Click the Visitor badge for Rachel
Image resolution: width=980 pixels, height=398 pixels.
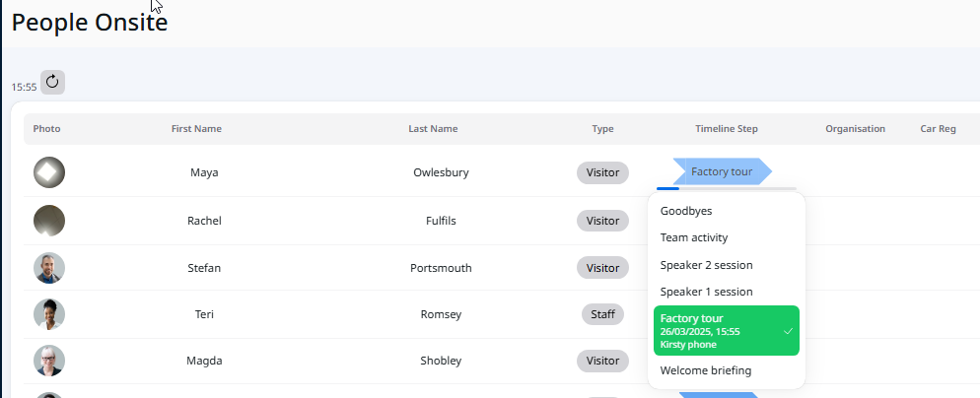[602, 221]
